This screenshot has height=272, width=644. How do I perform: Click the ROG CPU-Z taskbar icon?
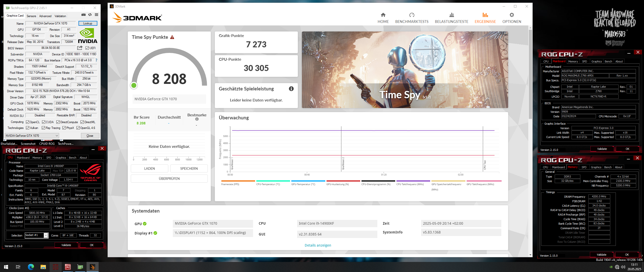pyautogui.click(x=68, y=267)
